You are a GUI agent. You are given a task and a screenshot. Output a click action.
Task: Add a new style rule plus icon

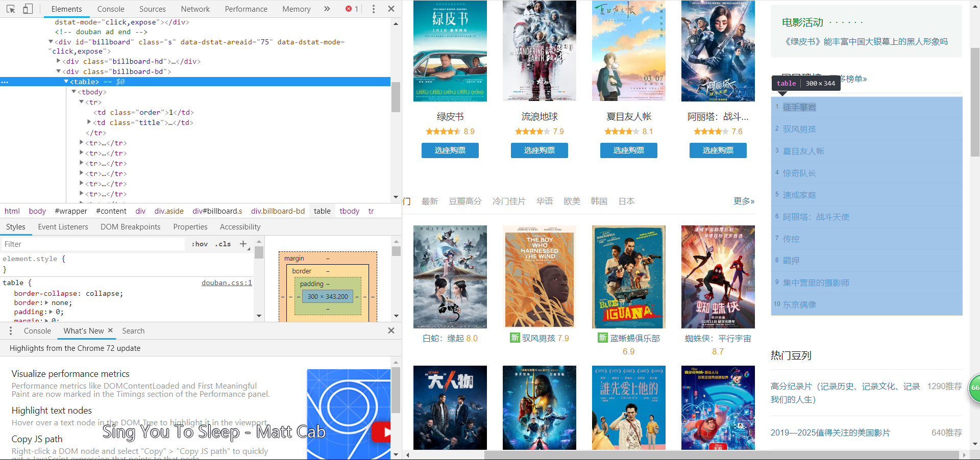pos(243,244)
